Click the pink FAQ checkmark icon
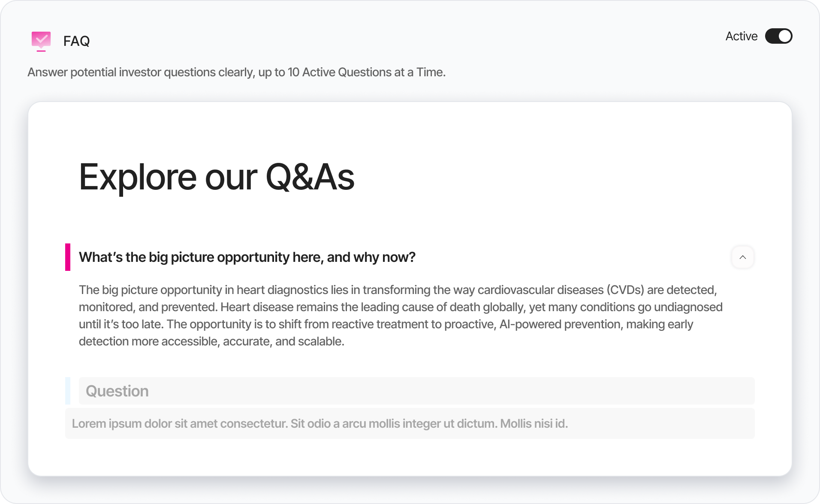 pyautogui.click(x=41, y=41)
